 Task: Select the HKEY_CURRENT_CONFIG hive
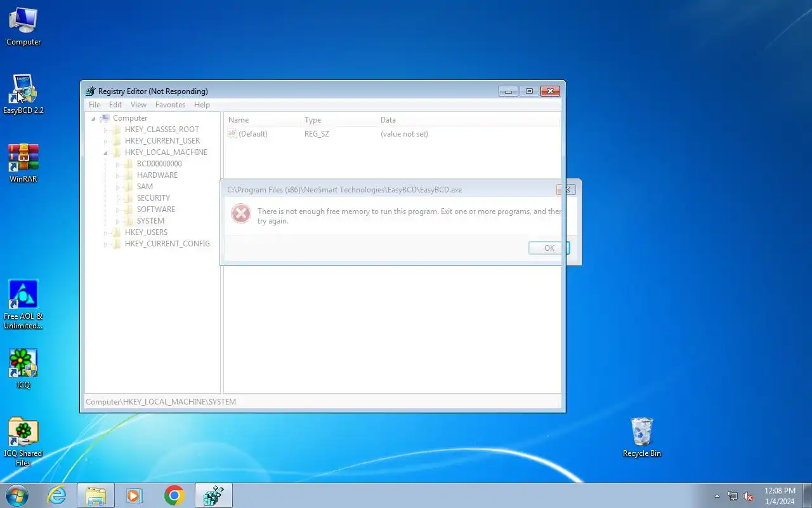[x=167, y=244]
